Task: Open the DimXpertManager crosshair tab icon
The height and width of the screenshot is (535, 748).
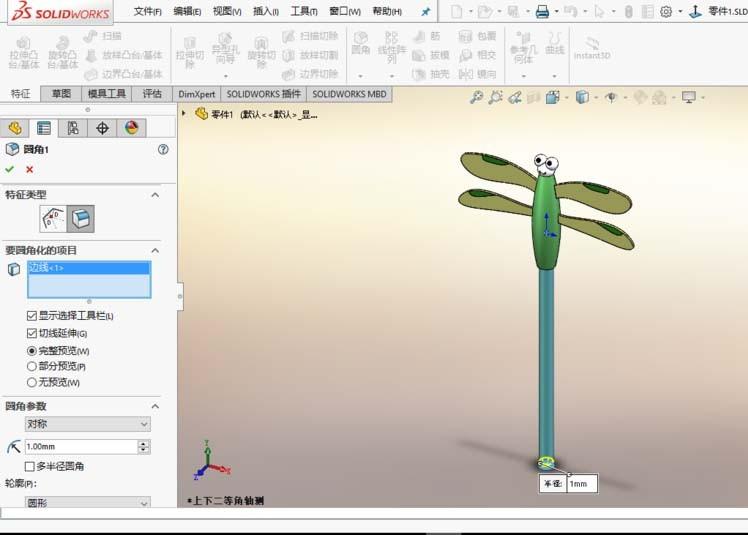Action: click(x=102, y=128)
